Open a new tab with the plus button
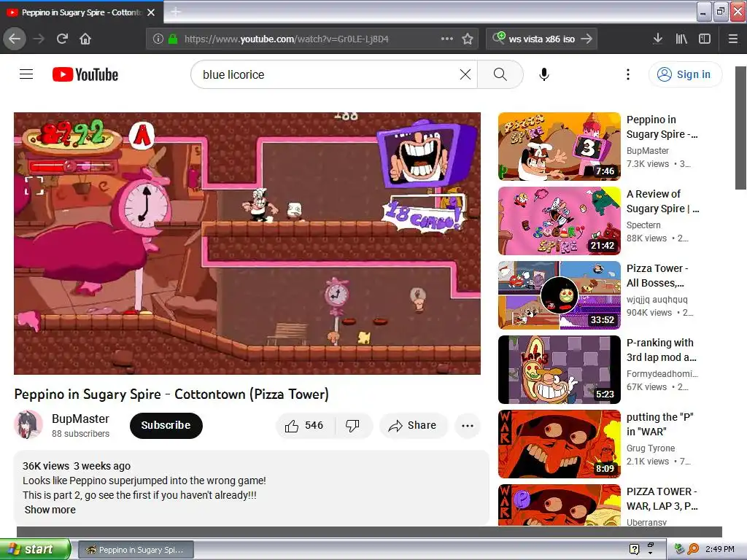Screen dimensions: 747x560 pyautogui.click(x=175, y=12)
